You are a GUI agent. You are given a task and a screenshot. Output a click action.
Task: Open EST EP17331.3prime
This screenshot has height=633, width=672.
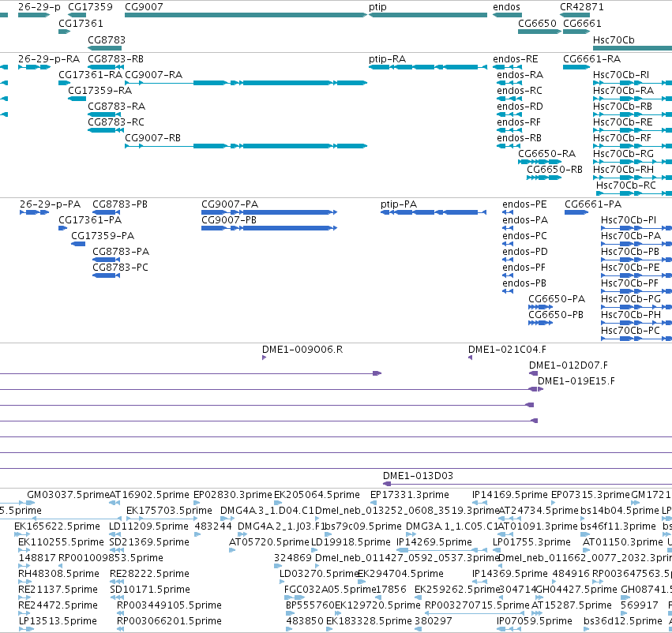[409, 495]
